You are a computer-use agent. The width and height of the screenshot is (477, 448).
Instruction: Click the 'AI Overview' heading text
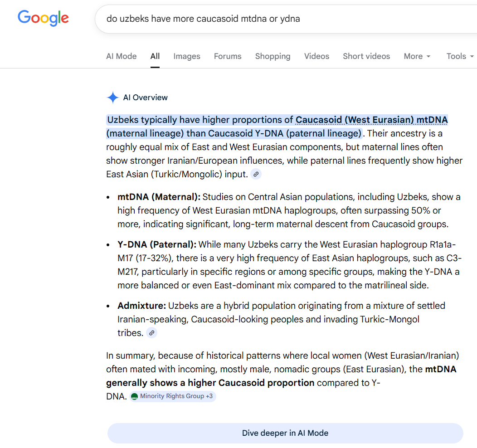click(x=145, y=97)
